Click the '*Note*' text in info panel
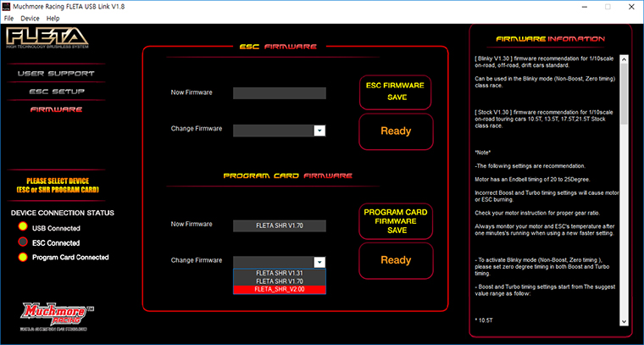Image resolution: width=644 pixels, height=345 pixels. [483, 152]
